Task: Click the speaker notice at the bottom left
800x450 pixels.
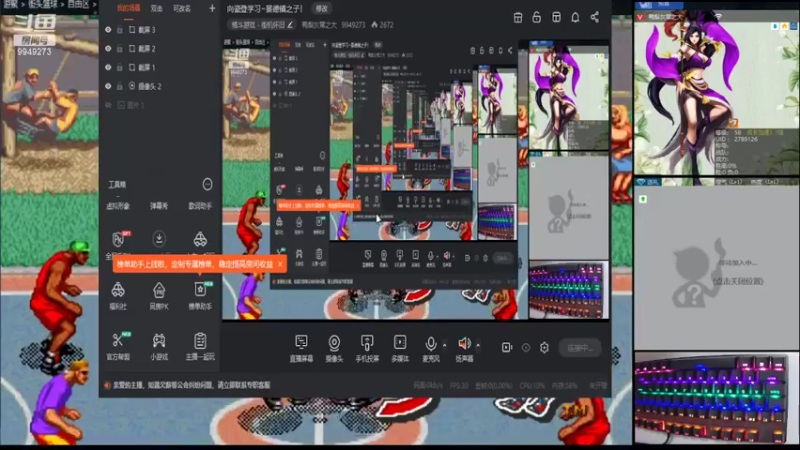Action: pyautogui.click(x=187, y=385)
